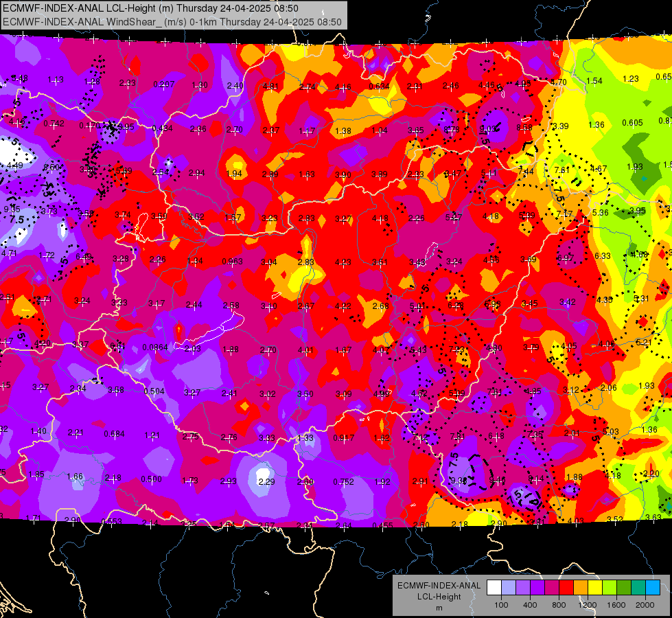Viewport: 672px width, 618px height.
Task: Click the wind shear value 8.50
Action: click(x=51, y=168)
